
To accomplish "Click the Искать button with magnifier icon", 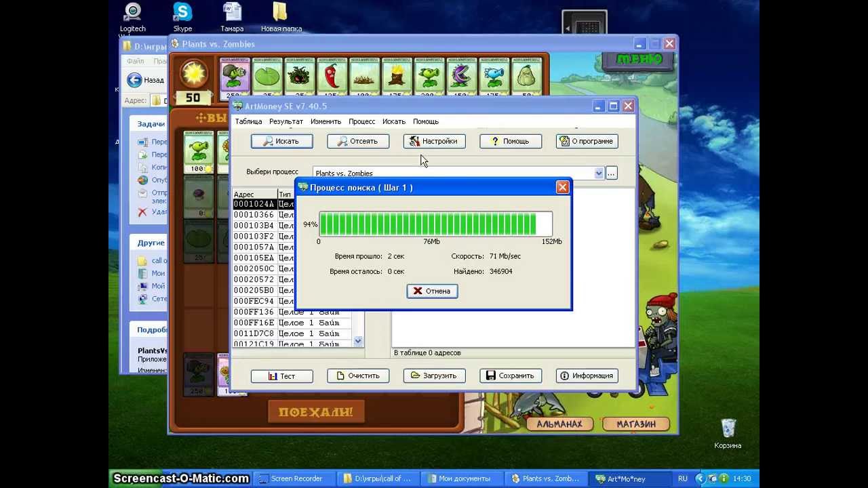I will [281, 141].
